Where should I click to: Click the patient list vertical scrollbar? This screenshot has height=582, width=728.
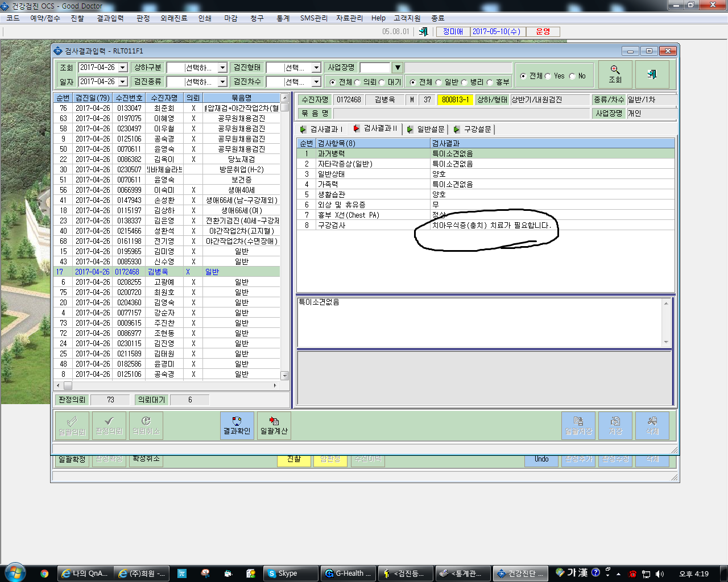tap(285, 237)
